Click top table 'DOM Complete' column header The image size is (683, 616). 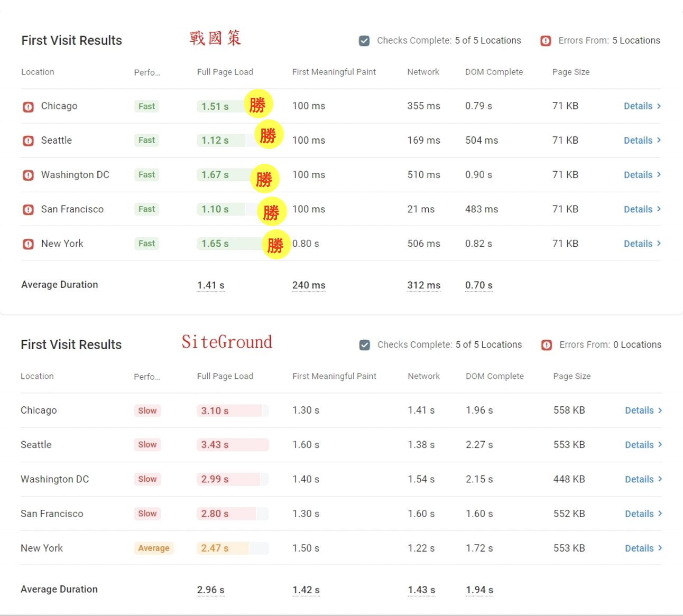494,72
